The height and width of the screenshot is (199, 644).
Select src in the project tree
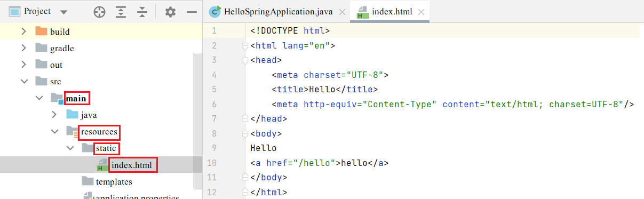pyautogui.click(x=55, y=82)
